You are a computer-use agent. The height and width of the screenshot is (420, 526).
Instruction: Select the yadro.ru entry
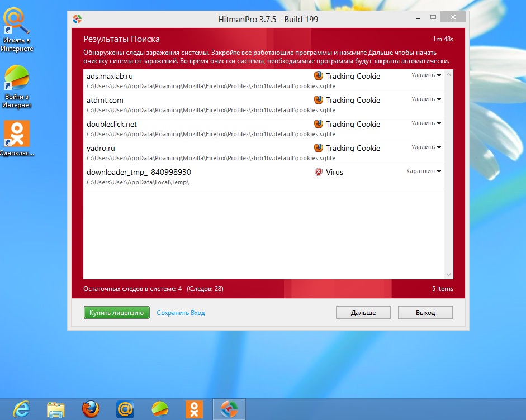coord(264,153)
